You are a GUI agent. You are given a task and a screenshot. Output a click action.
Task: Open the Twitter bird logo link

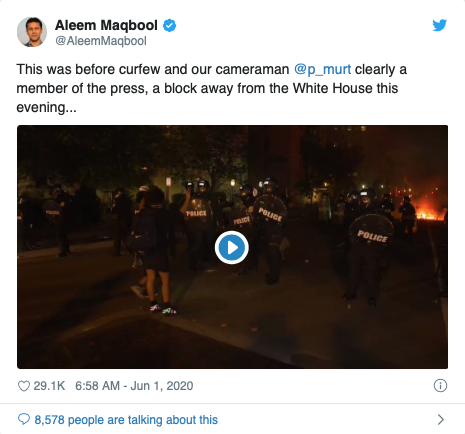point(439,25)
